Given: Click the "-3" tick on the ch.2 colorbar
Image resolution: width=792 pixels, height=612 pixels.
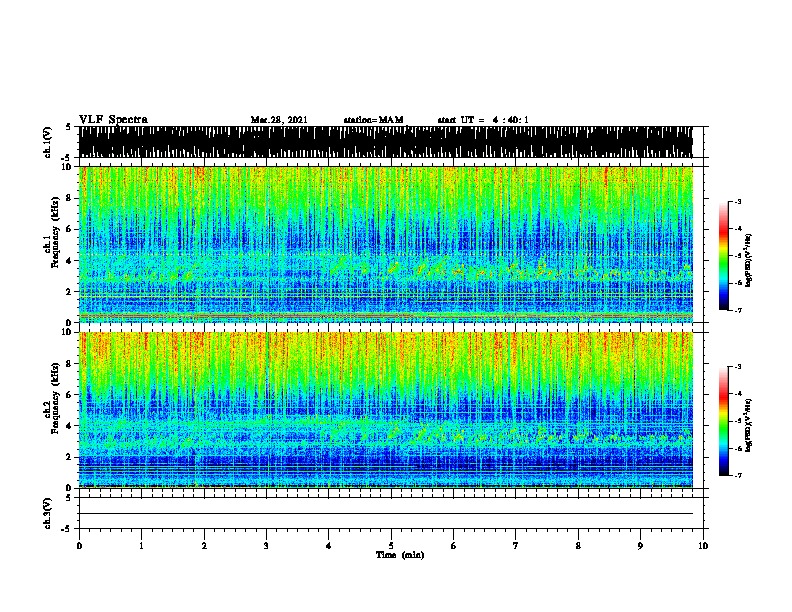Looking at the screenshot, I should click(737, 367).
